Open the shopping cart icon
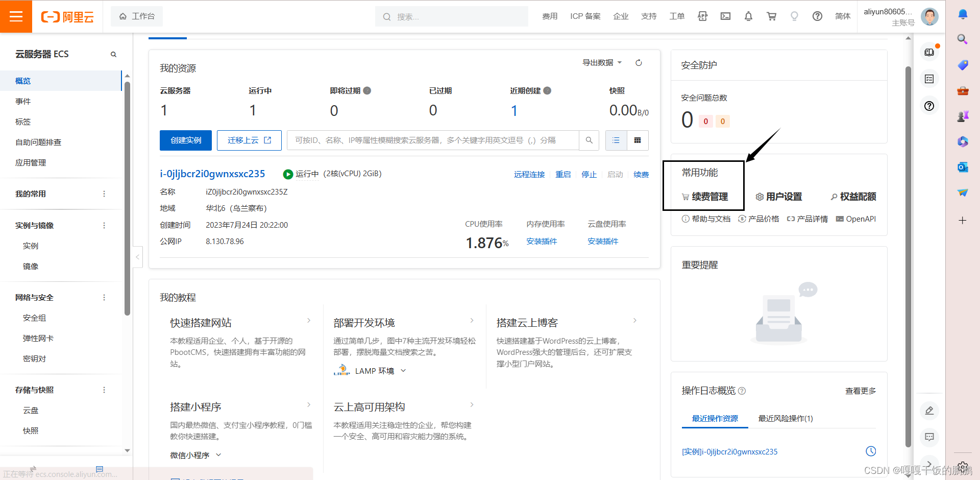The height and width of the screenshot is (480, 980). click(771, 16)
